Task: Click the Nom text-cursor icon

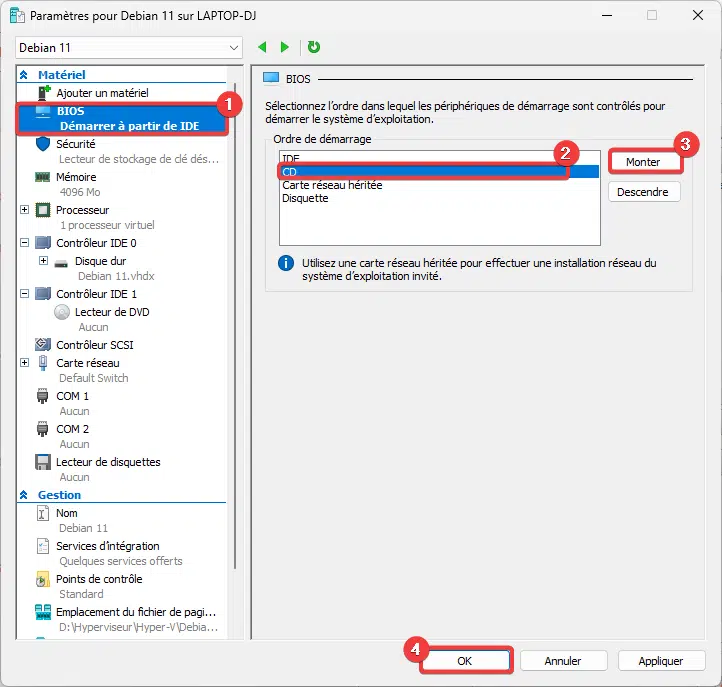Action: (42, 513)
